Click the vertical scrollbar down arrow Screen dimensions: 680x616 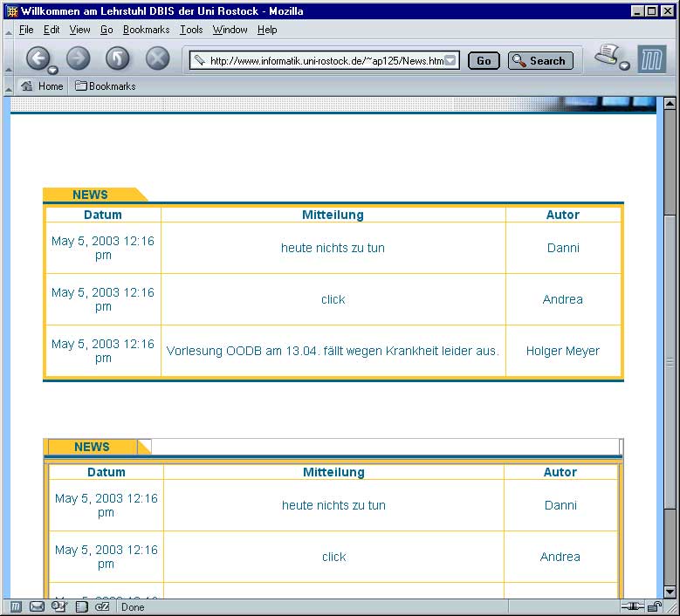[x=670, y=592]
